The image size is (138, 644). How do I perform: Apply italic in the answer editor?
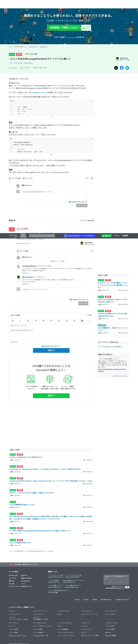pyautogui.click(x=20, y=320)
